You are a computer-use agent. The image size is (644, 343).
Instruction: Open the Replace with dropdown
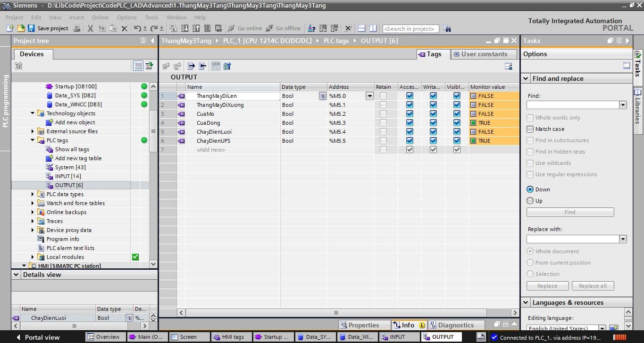click(x=623, y=239)
